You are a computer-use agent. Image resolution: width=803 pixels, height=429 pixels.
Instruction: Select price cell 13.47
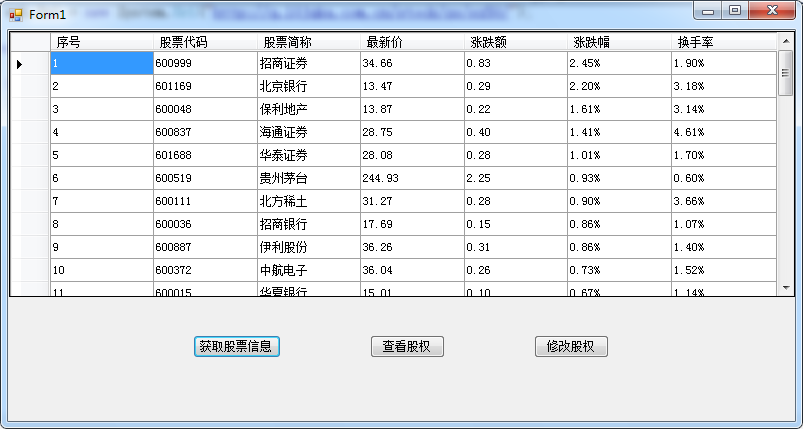click(412, 86)
